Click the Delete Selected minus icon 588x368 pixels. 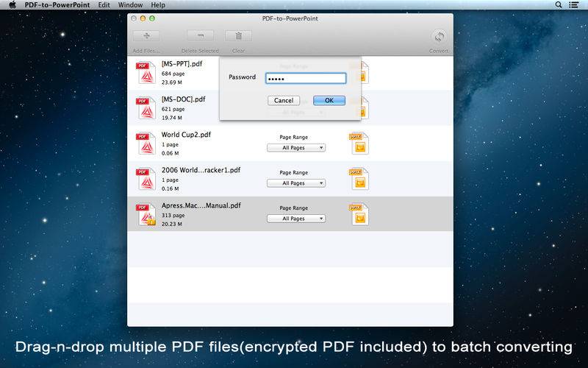(201, 35)
